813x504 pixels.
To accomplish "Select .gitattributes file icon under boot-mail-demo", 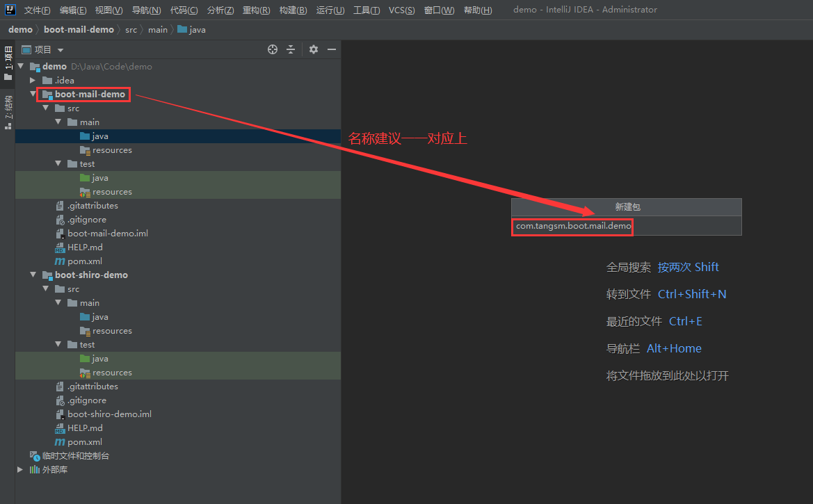I will pos(60,205).
